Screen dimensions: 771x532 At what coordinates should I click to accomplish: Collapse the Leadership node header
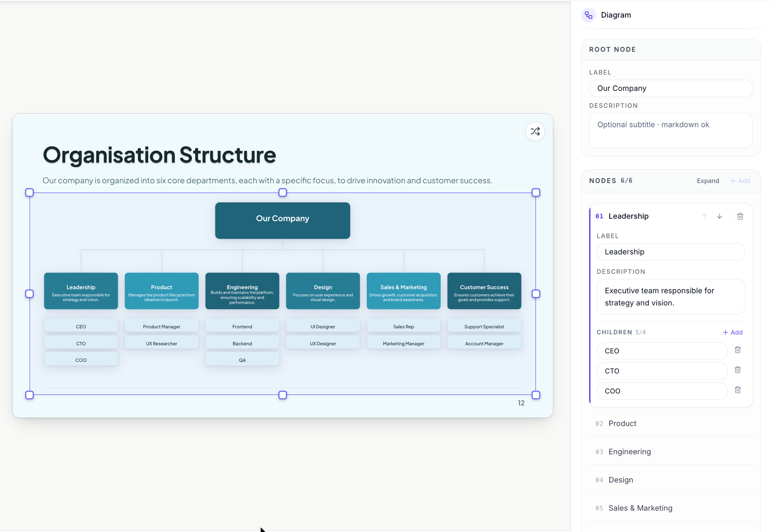click(x=628, y=216)
